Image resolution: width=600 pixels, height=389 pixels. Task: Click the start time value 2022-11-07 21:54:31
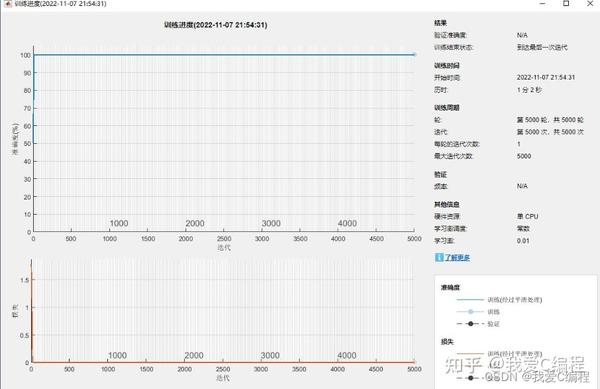(x=546, y=77)
